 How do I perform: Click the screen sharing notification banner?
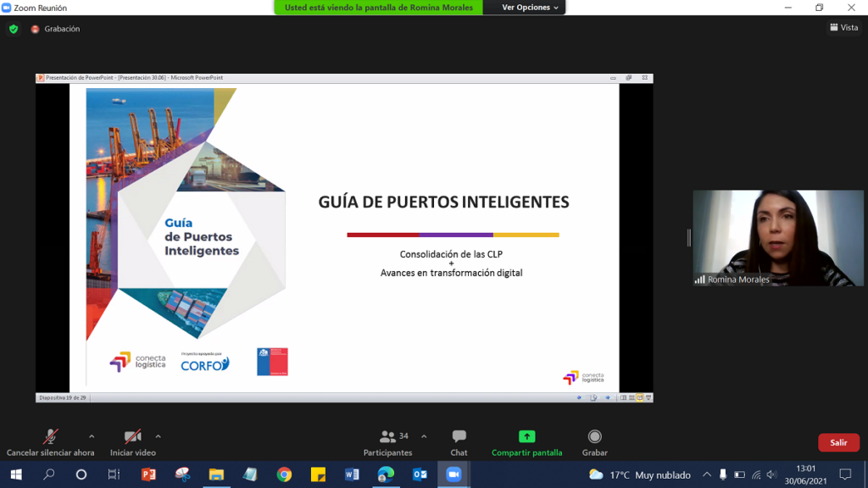pyautogui.click(x=378, y=8)
